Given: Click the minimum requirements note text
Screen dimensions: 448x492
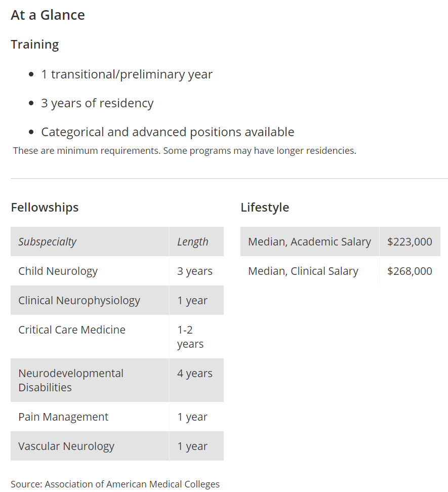Looking at the screenshot, I should (x=184, y=151).
